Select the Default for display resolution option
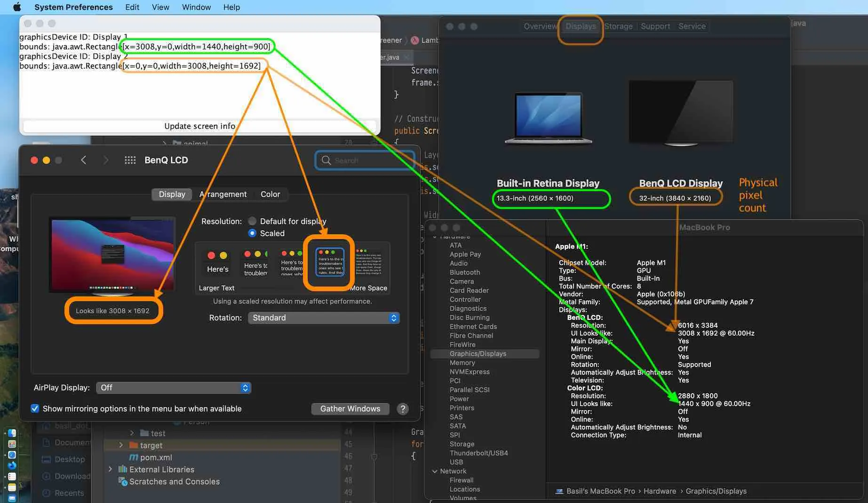This screenshot has width=868, height=503. tap(252, 221)
